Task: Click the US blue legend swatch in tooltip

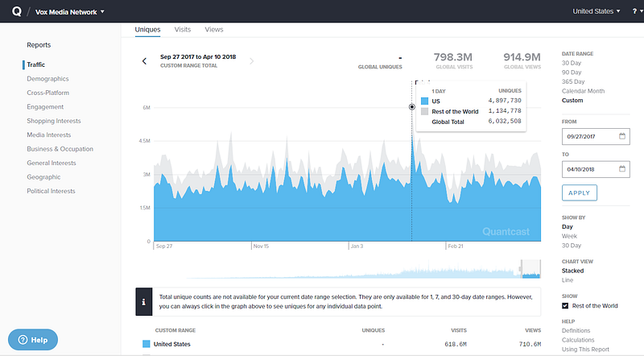Action: click(425, 101)
